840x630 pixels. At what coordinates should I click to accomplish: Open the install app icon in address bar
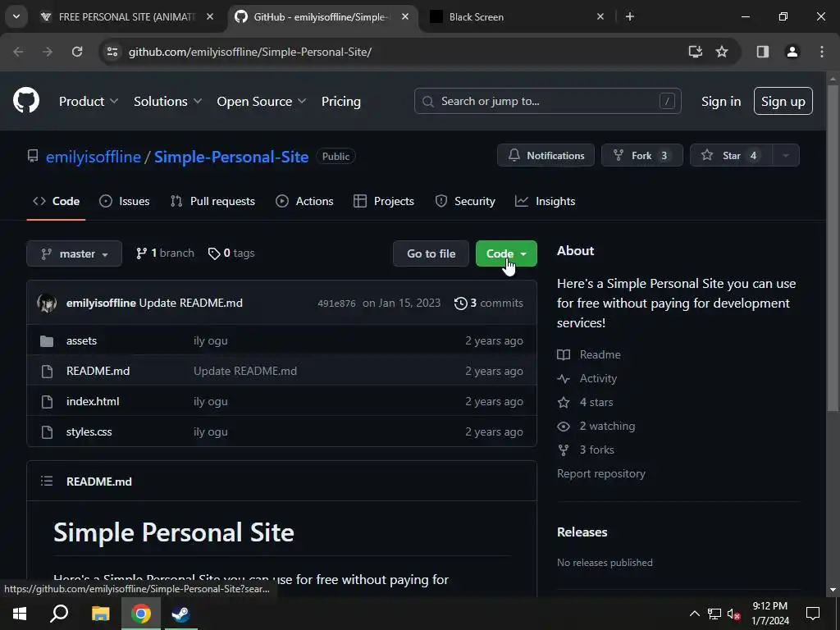(x=695, y=52)
